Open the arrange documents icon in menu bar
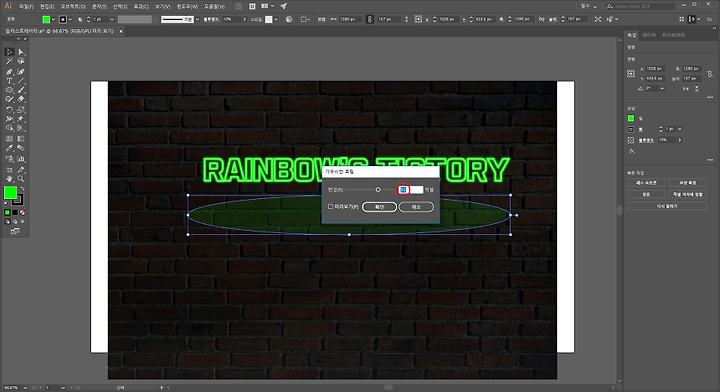 pyautogui.click(x=267, y=6)
